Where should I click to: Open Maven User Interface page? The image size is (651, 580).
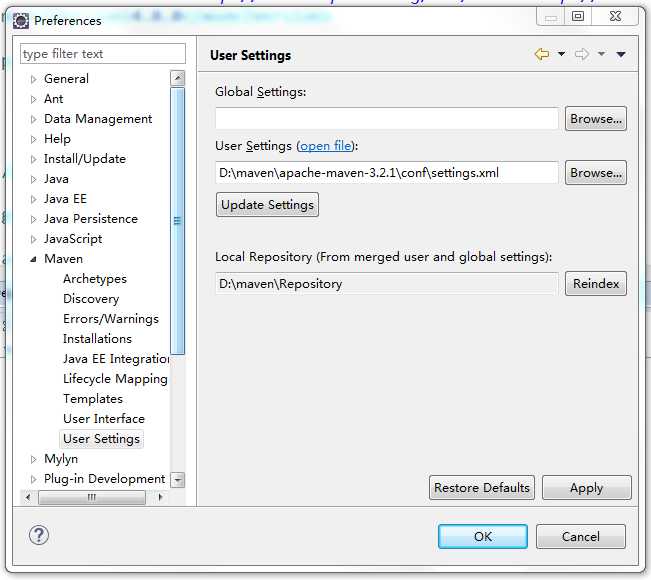click(104, 419)
